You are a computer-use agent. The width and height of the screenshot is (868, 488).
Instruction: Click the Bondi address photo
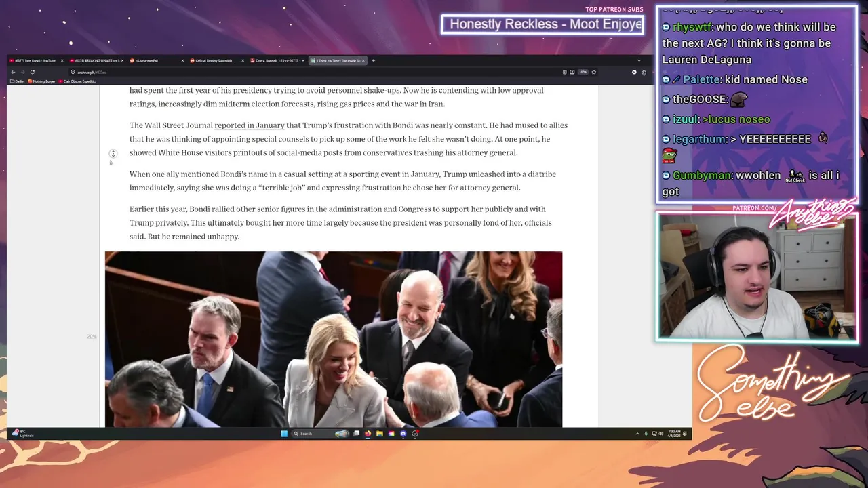pos(334,339)
